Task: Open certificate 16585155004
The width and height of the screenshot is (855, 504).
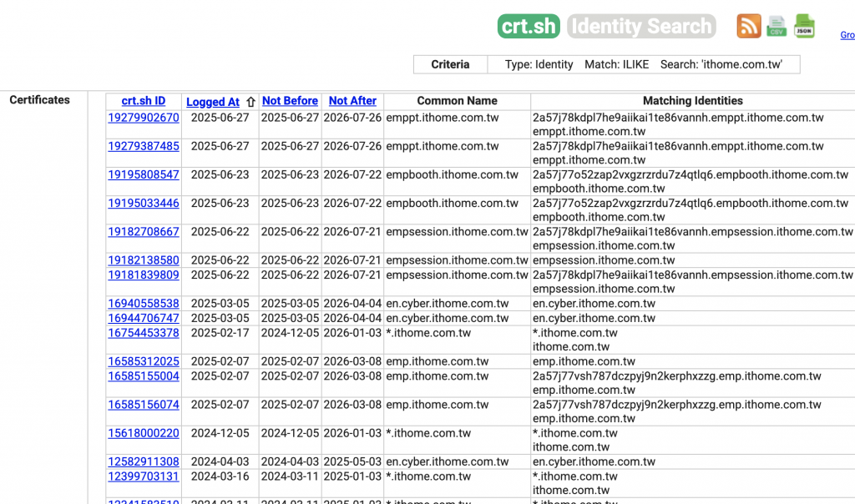Action: [144, 376]
